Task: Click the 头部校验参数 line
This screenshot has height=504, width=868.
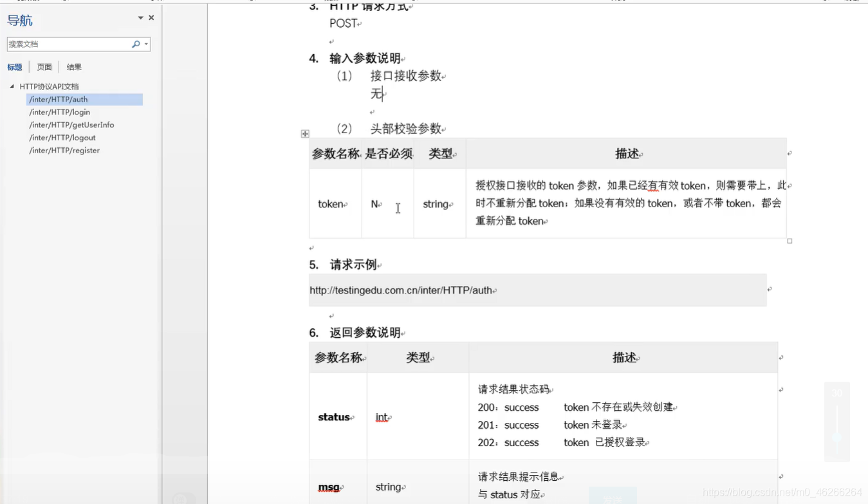Action: coord(406,129)
